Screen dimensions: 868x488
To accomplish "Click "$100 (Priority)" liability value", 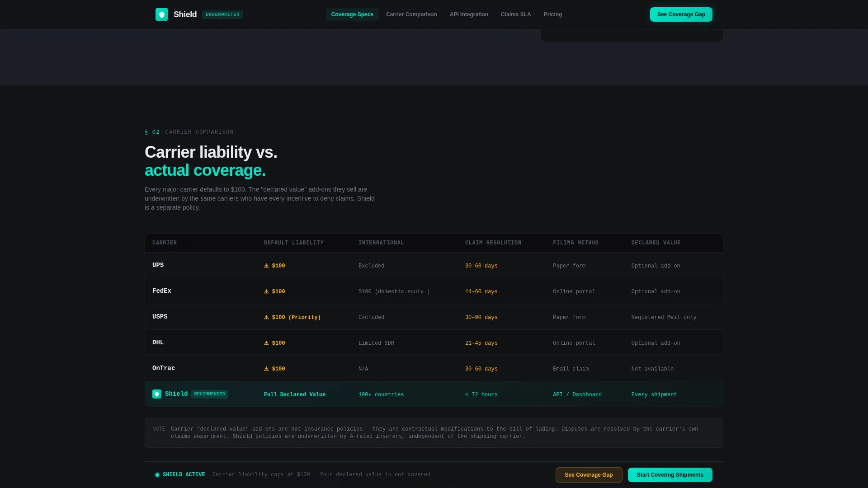I will 297,318.
